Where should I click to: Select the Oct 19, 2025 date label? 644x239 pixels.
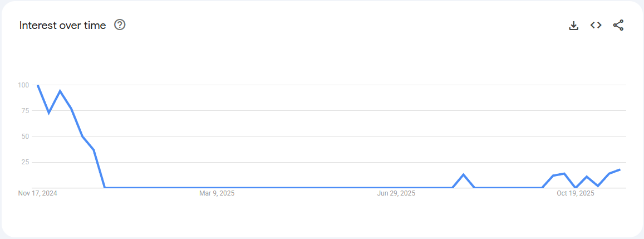click(576, 193)
